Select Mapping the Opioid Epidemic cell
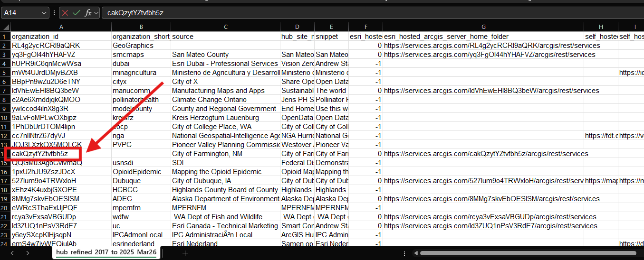Screen dimensions: 644x260 [225, 172]
